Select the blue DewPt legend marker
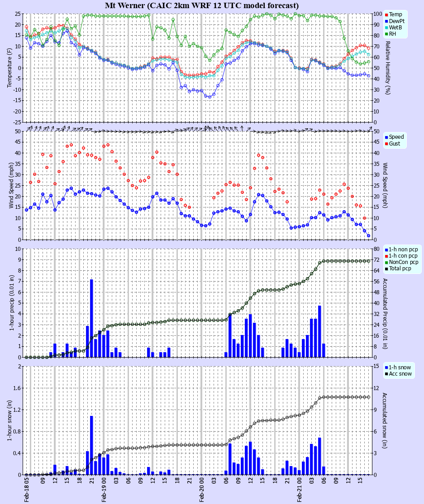 386,21
